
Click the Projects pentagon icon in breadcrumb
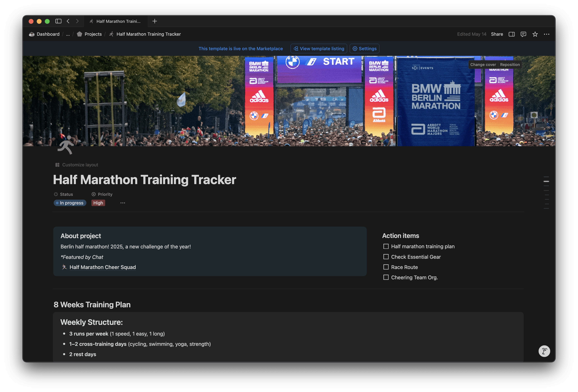coord(80,34)
